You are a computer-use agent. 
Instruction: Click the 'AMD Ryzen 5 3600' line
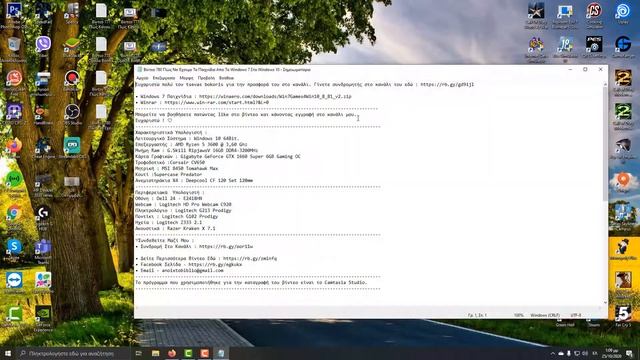tap(191, 144)
